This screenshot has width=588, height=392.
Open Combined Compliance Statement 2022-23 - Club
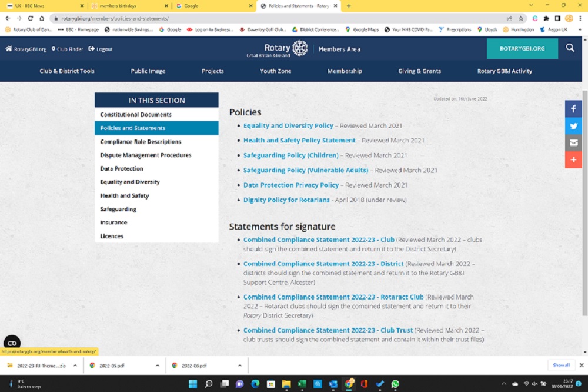319,240
